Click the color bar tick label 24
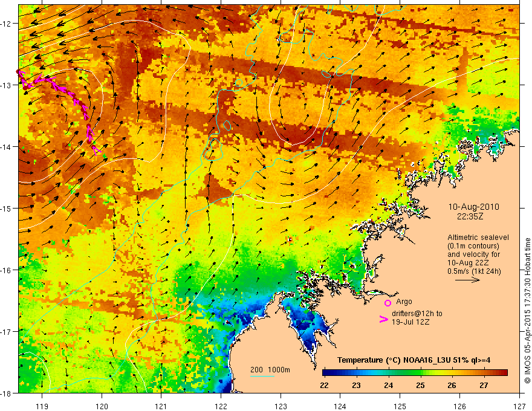The image size is (532, 411). point(389,386)
